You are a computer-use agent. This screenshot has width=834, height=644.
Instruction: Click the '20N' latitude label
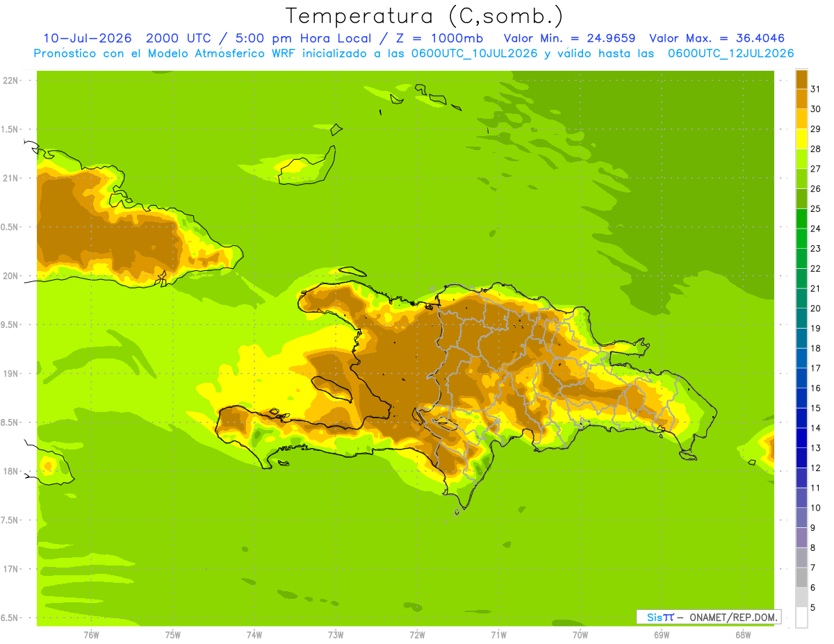coord(11,276)
